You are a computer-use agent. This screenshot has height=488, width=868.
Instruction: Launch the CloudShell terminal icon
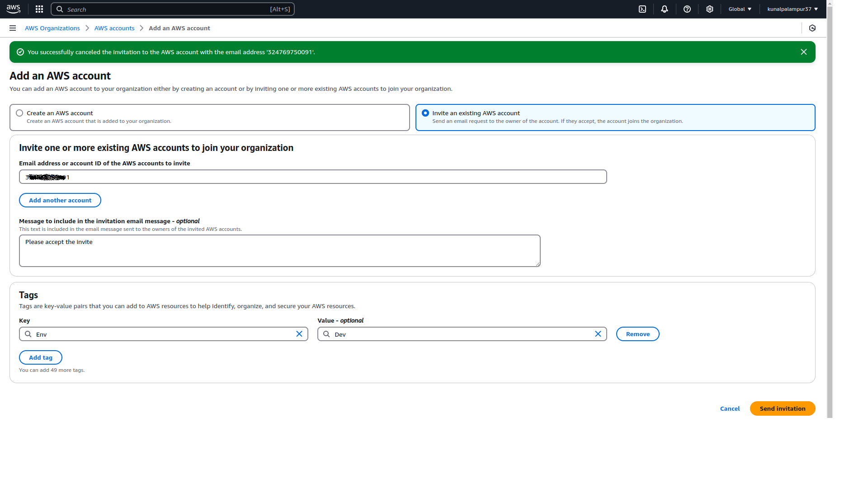[x=642, y=9]
